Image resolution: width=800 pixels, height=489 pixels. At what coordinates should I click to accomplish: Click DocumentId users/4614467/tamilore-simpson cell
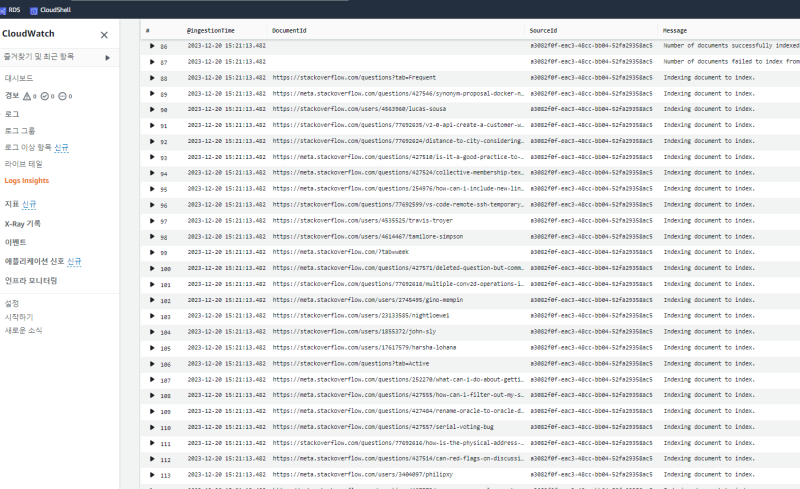coord(368,236)
